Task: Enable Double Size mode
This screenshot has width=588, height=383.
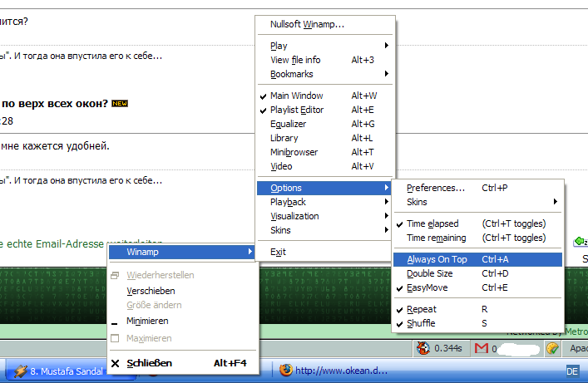Action: coord(477,273)
